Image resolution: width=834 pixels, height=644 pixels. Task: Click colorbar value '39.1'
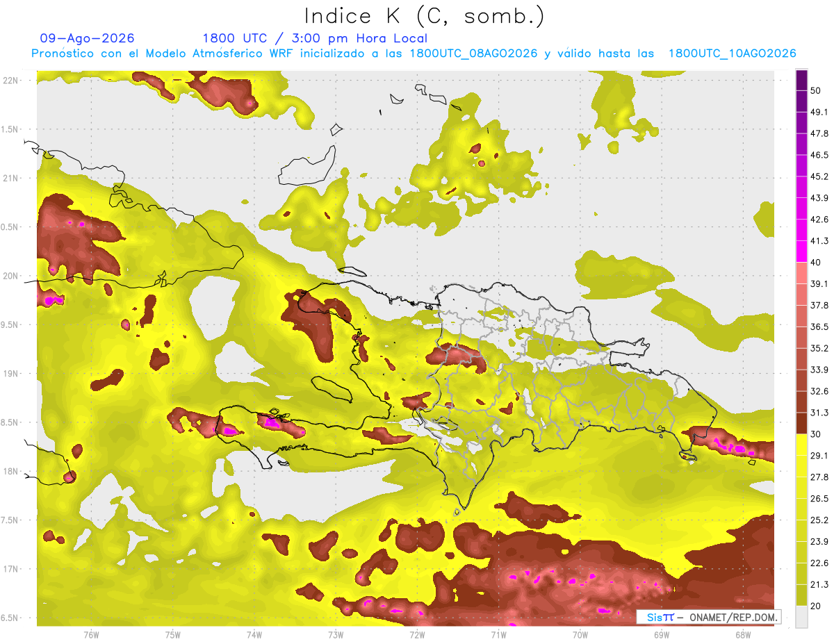(x=819, y=283)
